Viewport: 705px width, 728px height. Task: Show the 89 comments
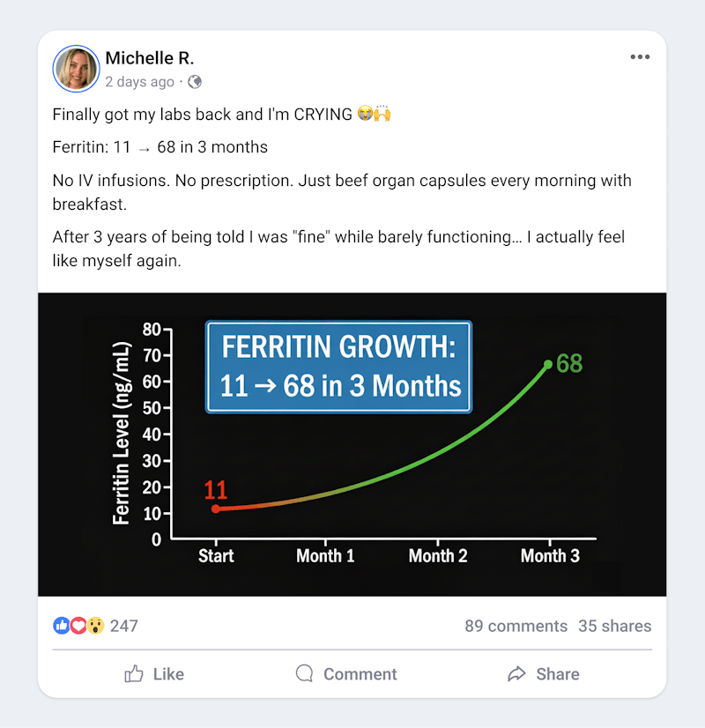click(516, 626)
